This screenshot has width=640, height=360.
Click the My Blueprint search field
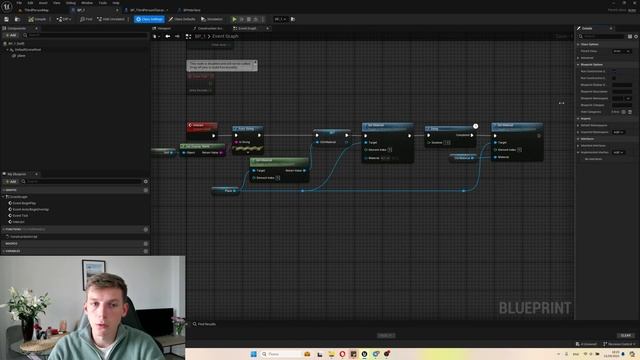[x=81, y=182]
